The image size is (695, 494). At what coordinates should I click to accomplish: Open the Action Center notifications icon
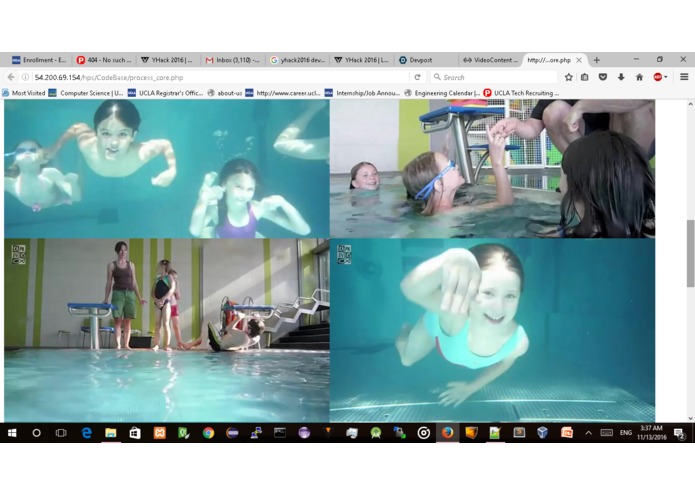(679, 433)
